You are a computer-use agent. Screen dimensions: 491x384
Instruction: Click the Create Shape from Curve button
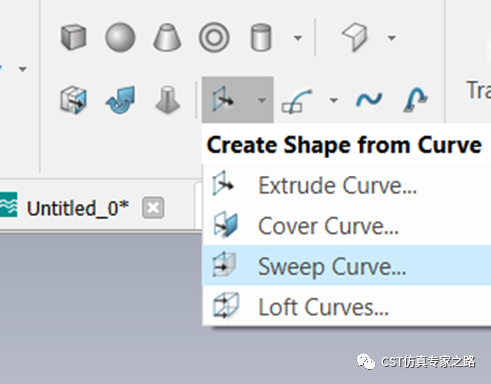pos(223,100)
